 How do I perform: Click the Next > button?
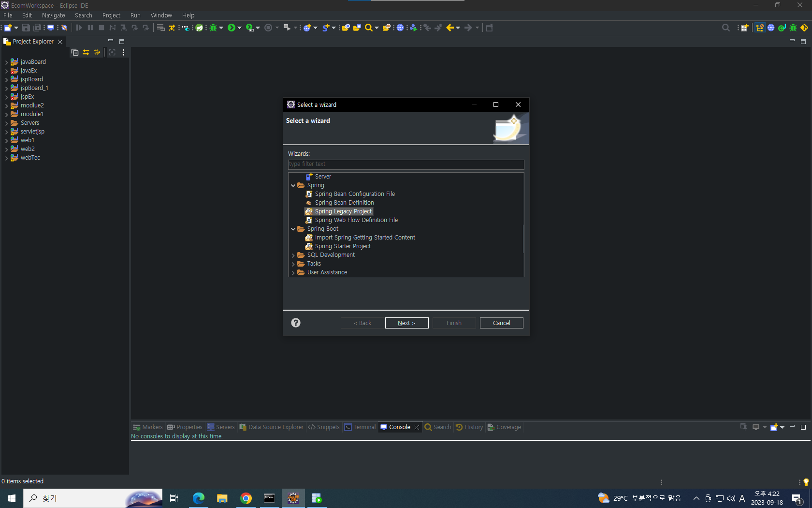pos(406,323)
